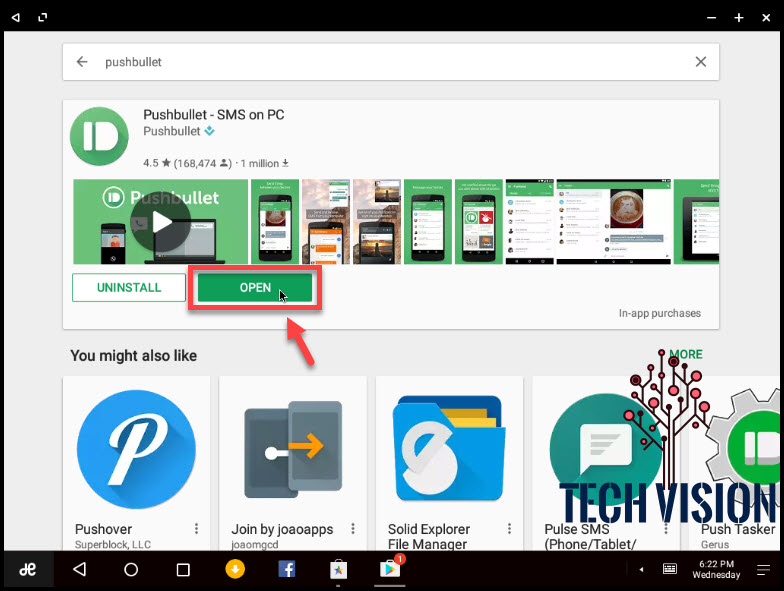This screenshot has width=784, height=591.
Task: Play the Pushbullet promo video
Action: click(x=160, y=222)
